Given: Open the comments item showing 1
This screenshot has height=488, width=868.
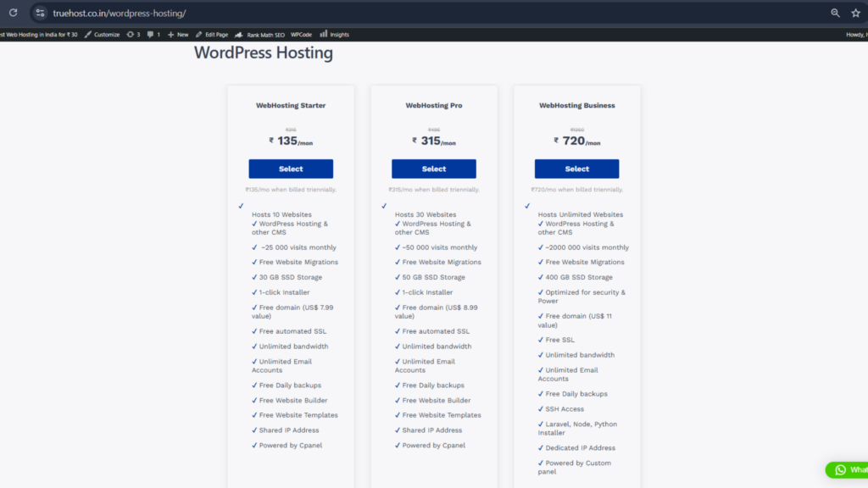Looking at the screenshot, I should point(153,34).
